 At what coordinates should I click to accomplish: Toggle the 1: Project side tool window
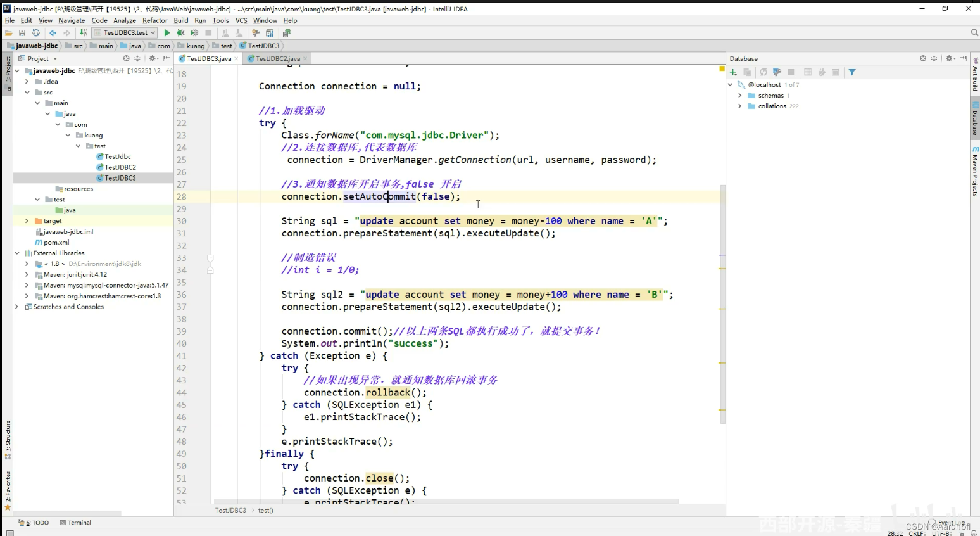[8, 73]
